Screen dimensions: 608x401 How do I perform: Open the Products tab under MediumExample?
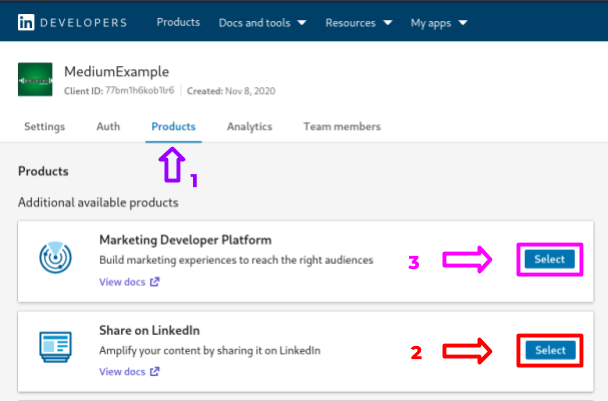pos(173,127)
